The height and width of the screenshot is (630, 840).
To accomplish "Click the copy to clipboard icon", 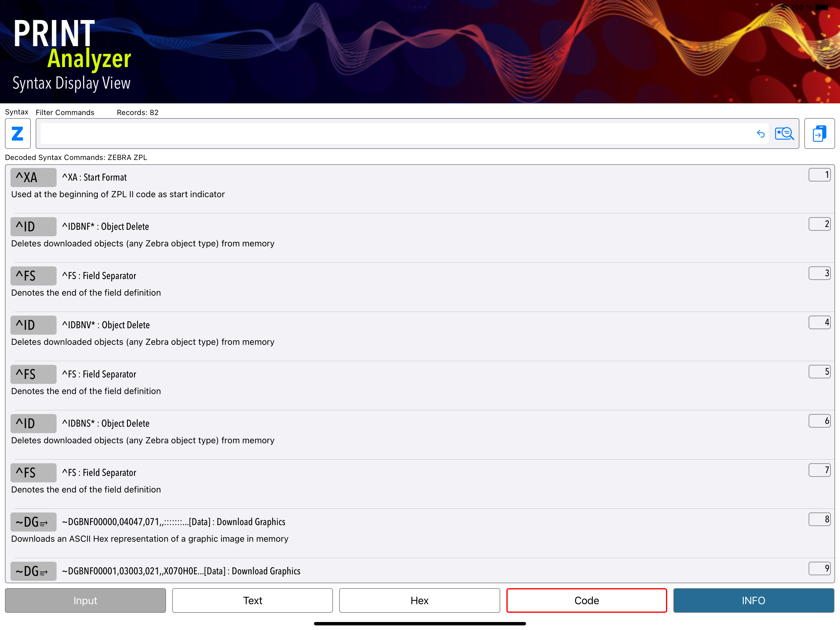I will tap(819, 134).
